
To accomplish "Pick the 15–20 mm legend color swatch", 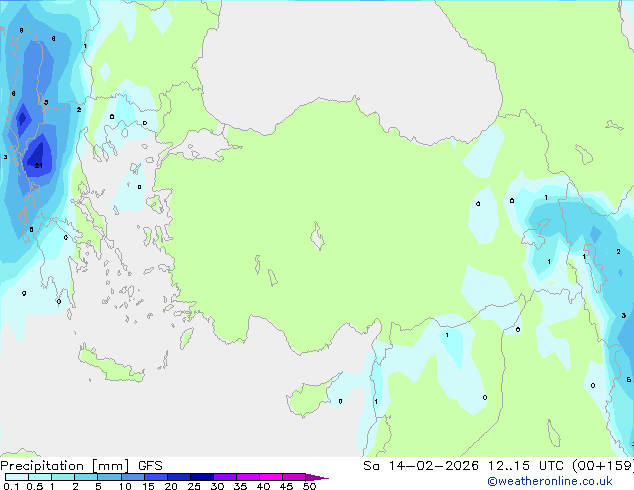I will (x=155, y=477).
